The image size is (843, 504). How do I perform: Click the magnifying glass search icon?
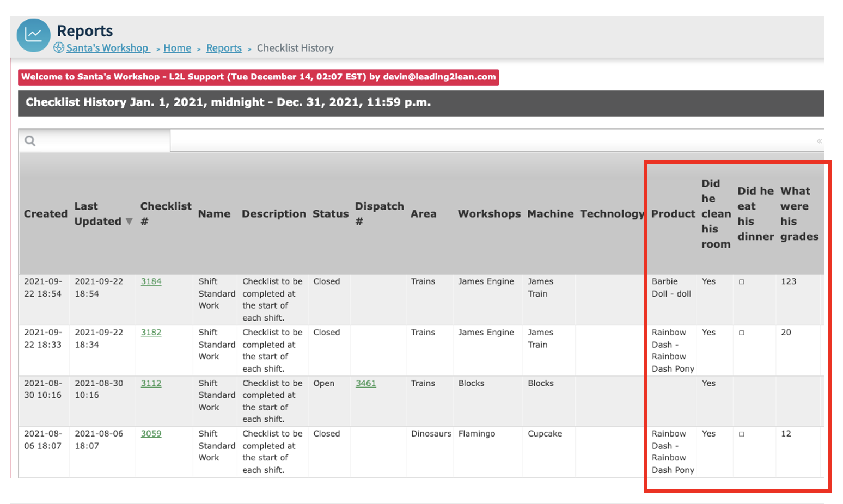pyautogui.click(x=30, y=140)
